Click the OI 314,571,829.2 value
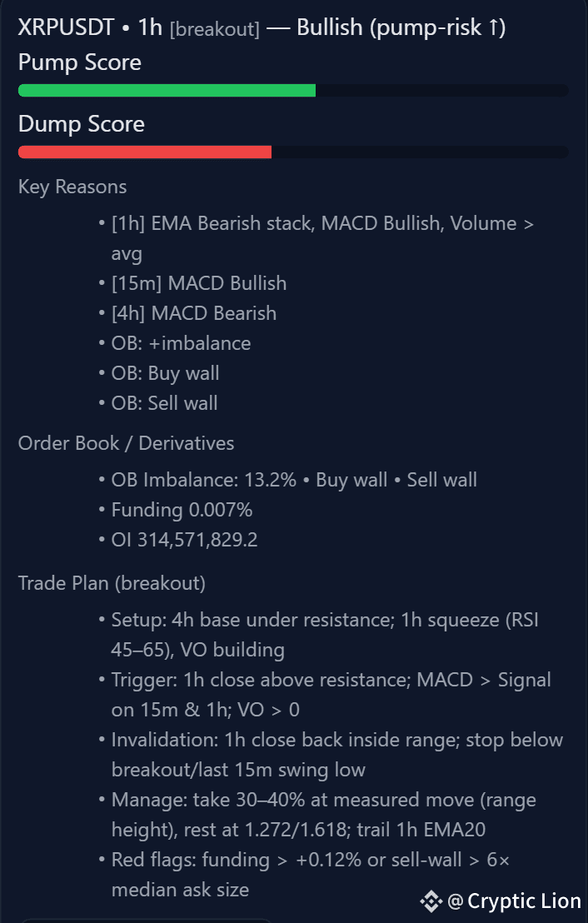The image size is (588, 923). [184, 540]
